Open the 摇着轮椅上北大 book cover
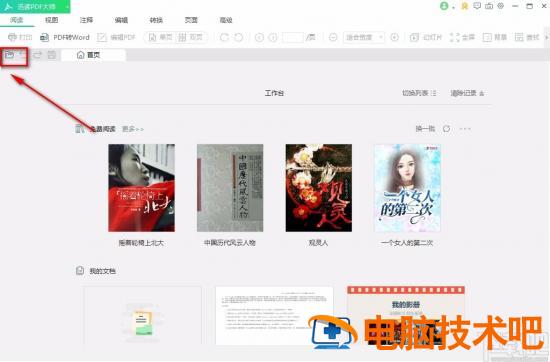The image size is (550, 362). [141, 188]
